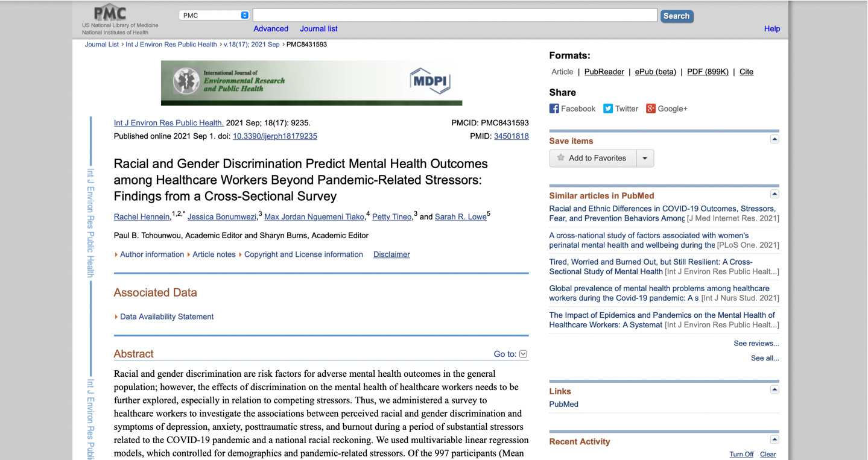The width and height of the screenshot is (868, 460).
Task: Click the Abstract heading
Action: point(134,354)
